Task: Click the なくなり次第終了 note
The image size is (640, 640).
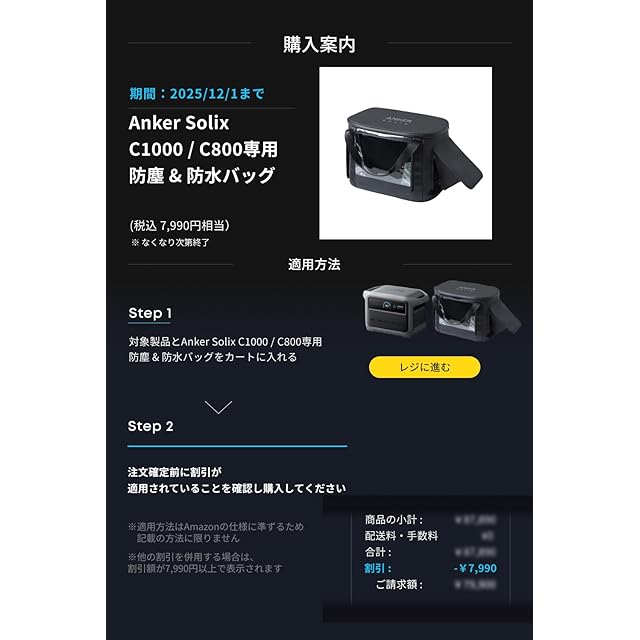Action: (170, 242)
